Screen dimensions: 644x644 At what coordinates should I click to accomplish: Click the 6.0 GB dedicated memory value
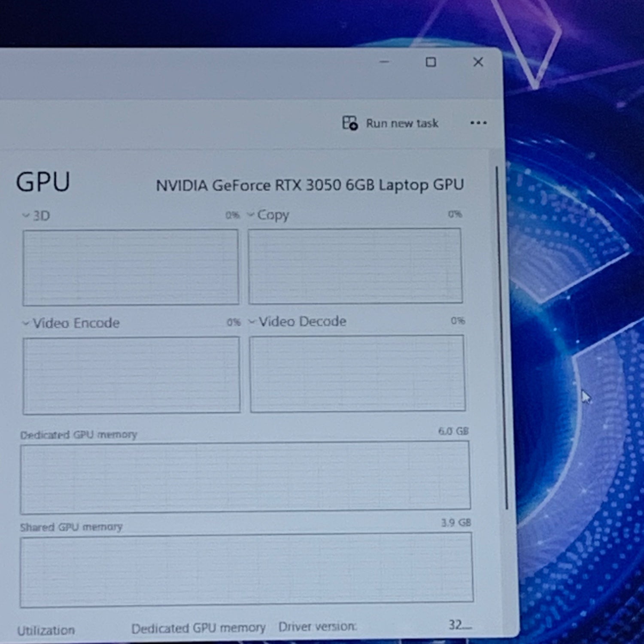click(453, 431)
